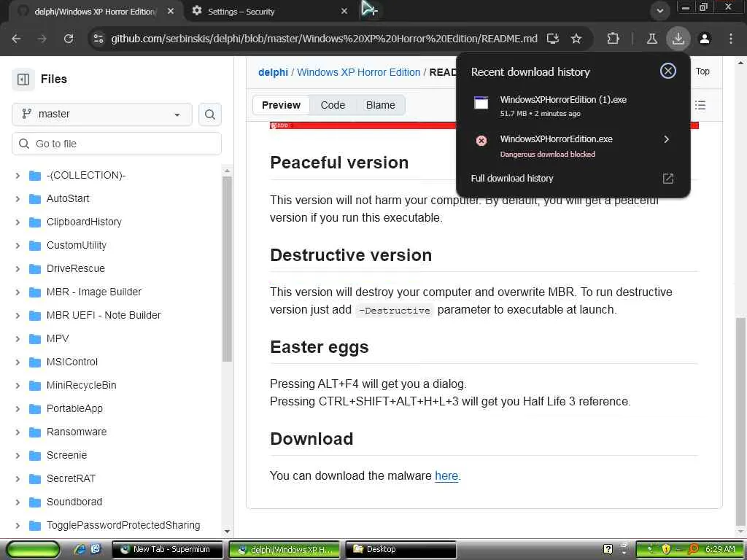
Task: Open install app icon in address bar
Action: (553, 39)
